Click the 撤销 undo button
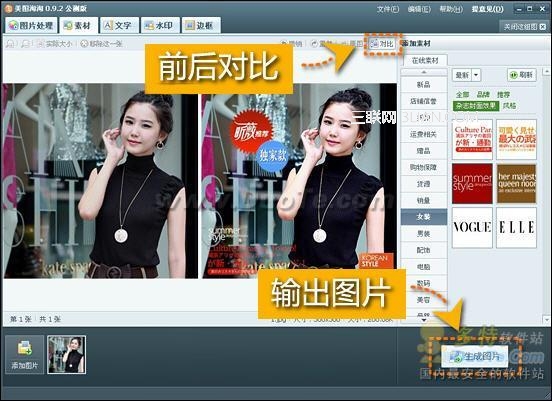The image size is (552, 401). coord(292,44)
